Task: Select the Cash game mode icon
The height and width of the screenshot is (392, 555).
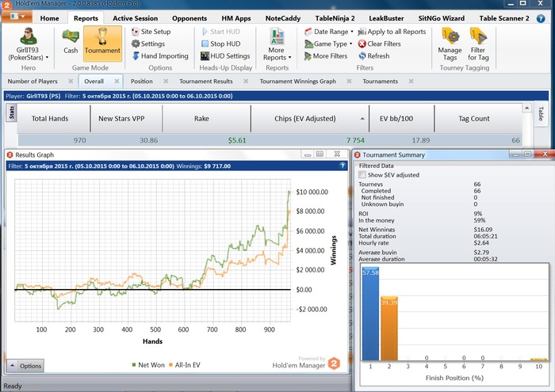Action: [x=71, y=36]
